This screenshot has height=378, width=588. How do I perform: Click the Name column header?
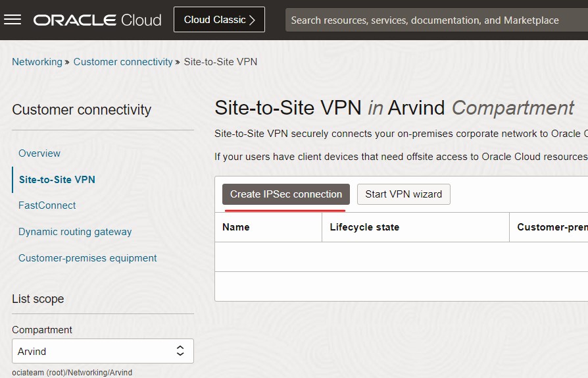236,227
